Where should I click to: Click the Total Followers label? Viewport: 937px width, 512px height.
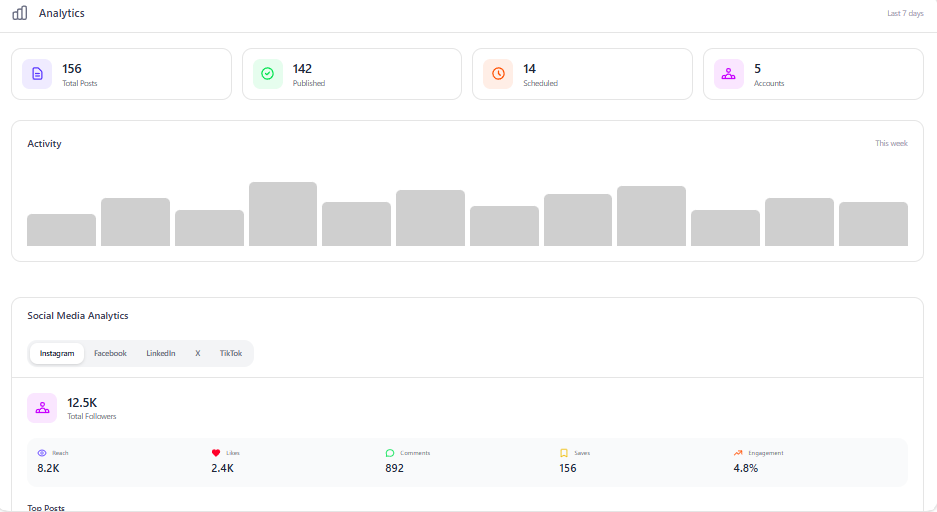[x=91, y=416]
